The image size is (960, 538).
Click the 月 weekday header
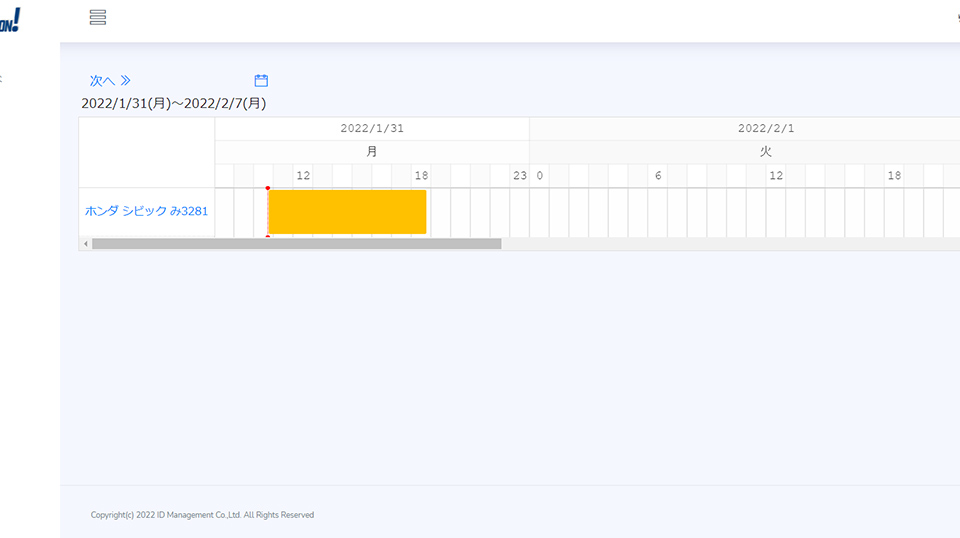pyautogui.click(x=372, y=152)
